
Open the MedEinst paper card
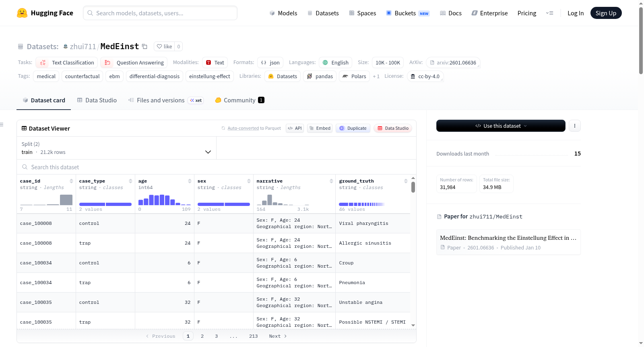click(508, 242)
